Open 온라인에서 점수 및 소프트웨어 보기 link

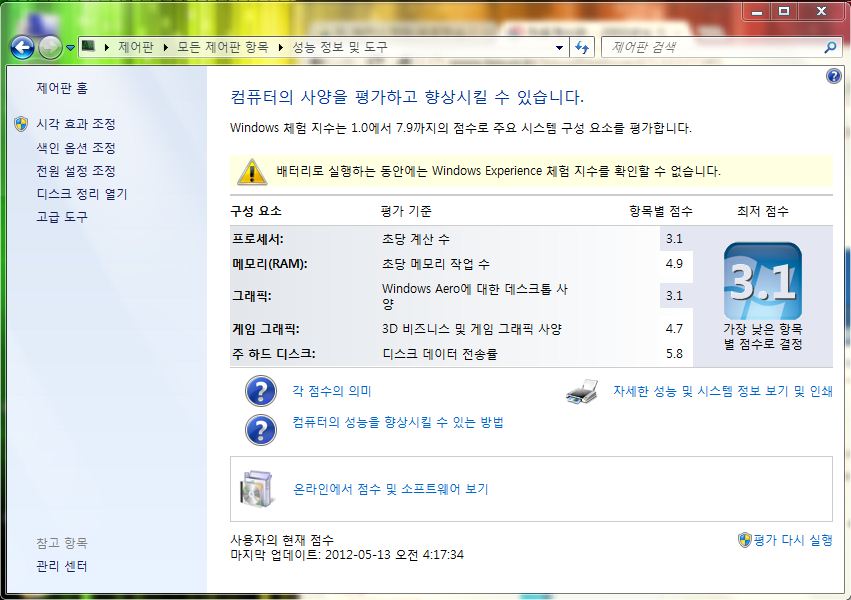391,489
